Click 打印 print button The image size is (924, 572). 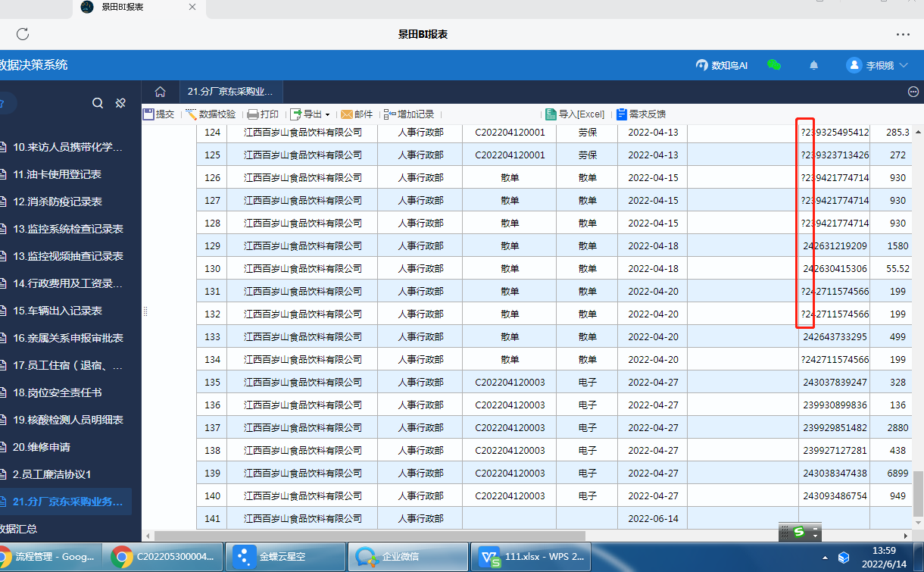[263, 114]
